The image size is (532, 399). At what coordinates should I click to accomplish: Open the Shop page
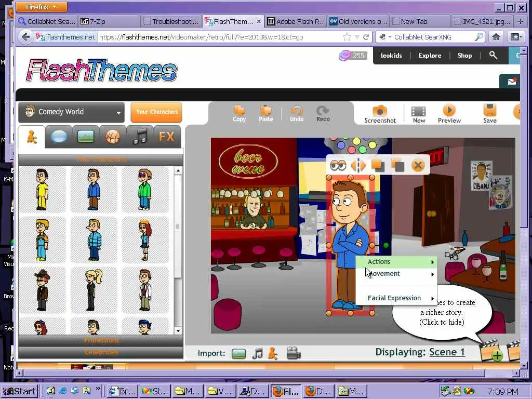point(464,56)
